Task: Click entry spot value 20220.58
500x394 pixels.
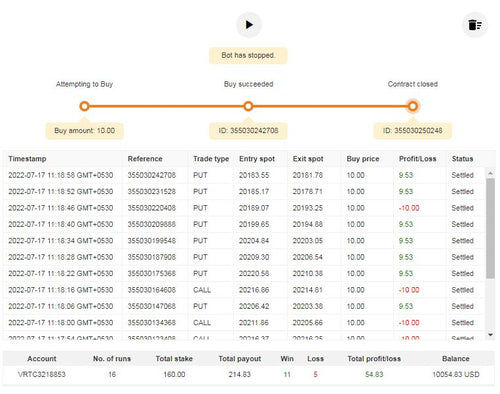Action: [x=254, y=273]
